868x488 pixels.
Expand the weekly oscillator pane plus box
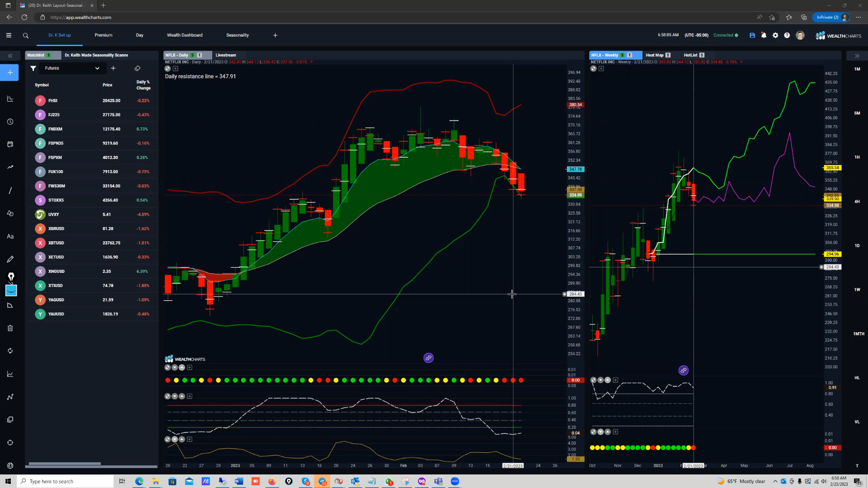[x=615, y=380]
